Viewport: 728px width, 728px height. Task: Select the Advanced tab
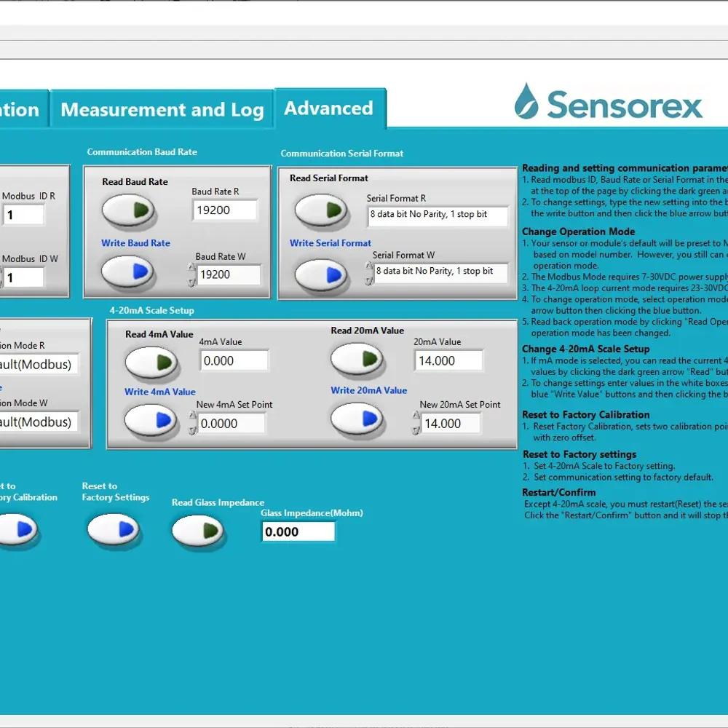[x=329, y=108]
